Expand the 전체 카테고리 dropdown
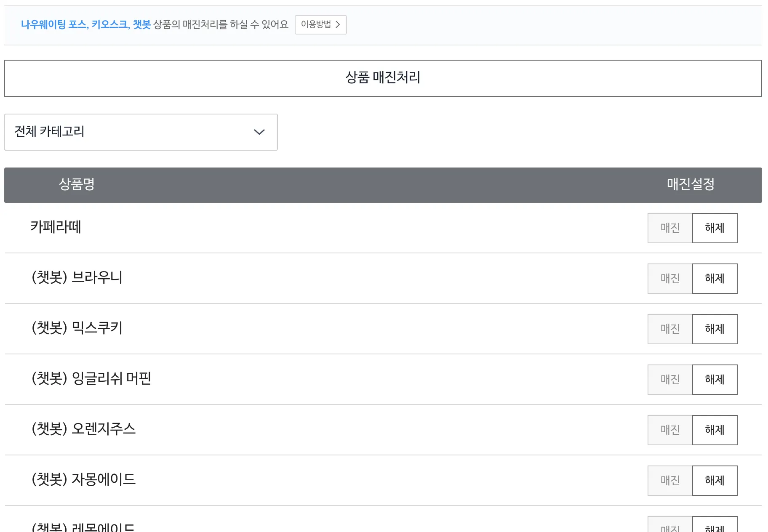The height and width of the screenshot is (532, 768). point(141,132)
